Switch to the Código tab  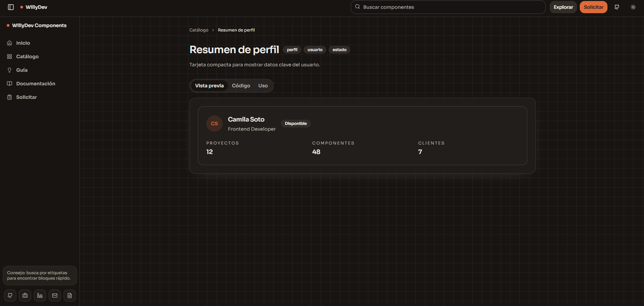(x=241, y=86)
